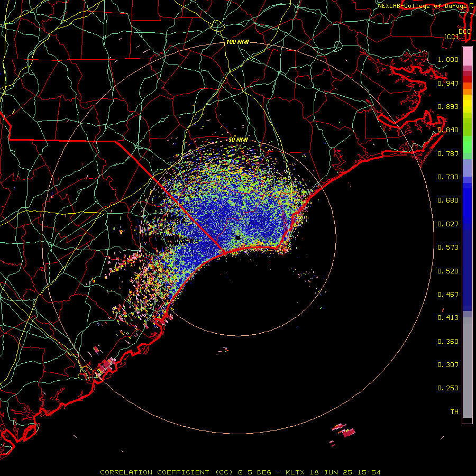The width and height of the screenshot is (476, 476).
Task: Click the [CC] label above the color bar
Action: pos(452,36)
